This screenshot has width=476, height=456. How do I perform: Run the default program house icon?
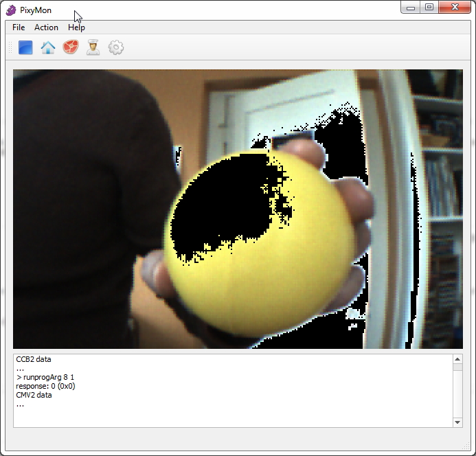coord(48,47)
